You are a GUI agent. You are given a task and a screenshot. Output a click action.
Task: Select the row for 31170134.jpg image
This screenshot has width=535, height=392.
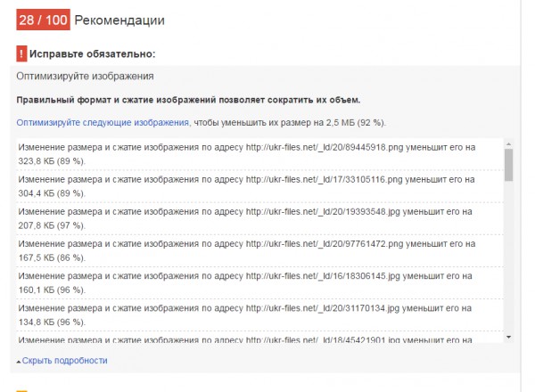click(259, 315)
